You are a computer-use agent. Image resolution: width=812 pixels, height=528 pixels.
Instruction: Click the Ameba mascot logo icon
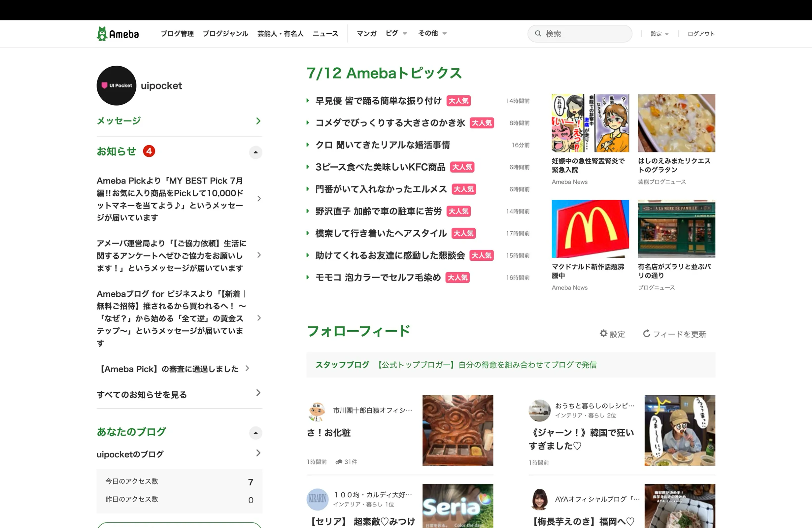click(103, 33)
